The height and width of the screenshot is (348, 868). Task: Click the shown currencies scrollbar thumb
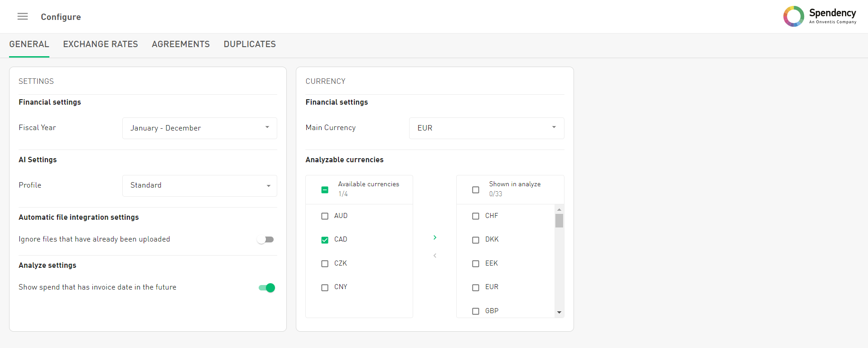559,221
